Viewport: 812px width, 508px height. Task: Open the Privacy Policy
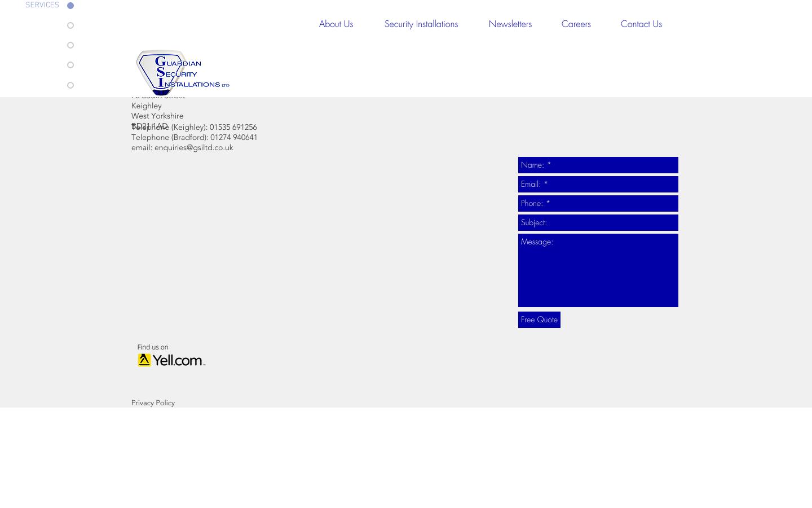(x=153, y=402)
